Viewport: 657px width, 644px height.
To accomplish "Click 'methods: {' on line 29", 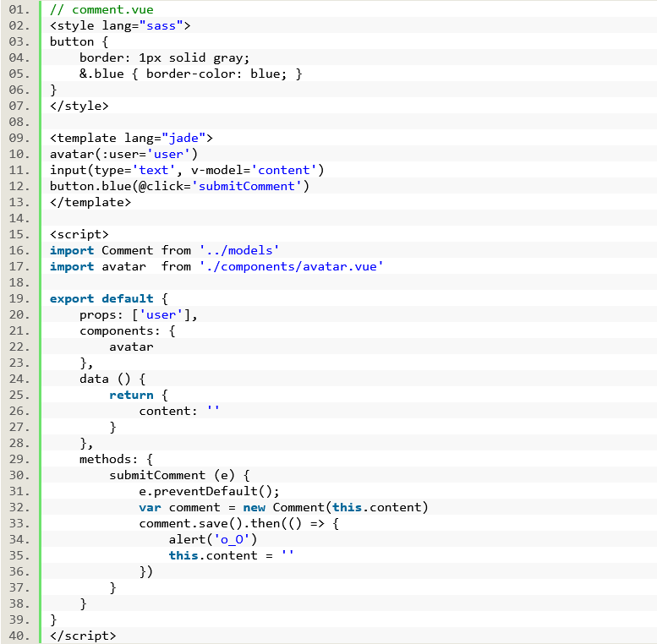I will coord(116,460).
